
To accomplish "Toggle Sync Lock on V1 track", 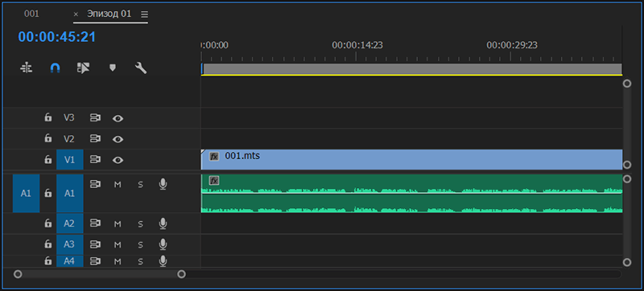I will click(95, 159).
